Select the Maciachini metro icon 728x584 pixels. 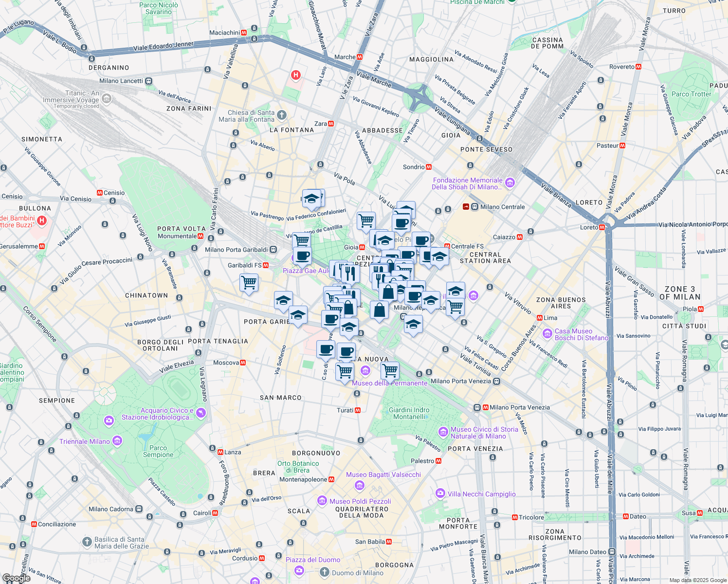[243, 33]
